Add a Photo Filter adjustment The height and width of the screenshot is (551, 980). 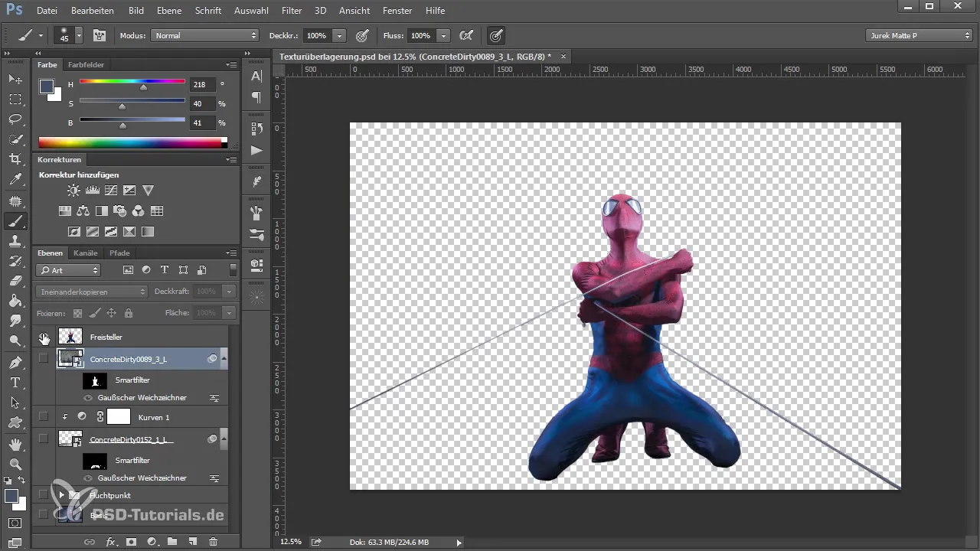[120, 211]
